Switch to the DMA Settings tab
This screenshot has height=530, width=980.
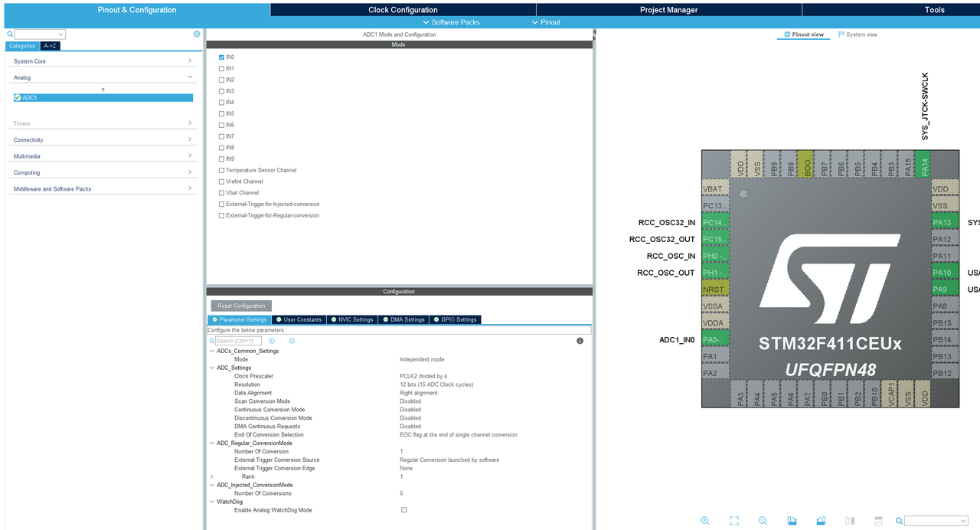click(403, 319)
